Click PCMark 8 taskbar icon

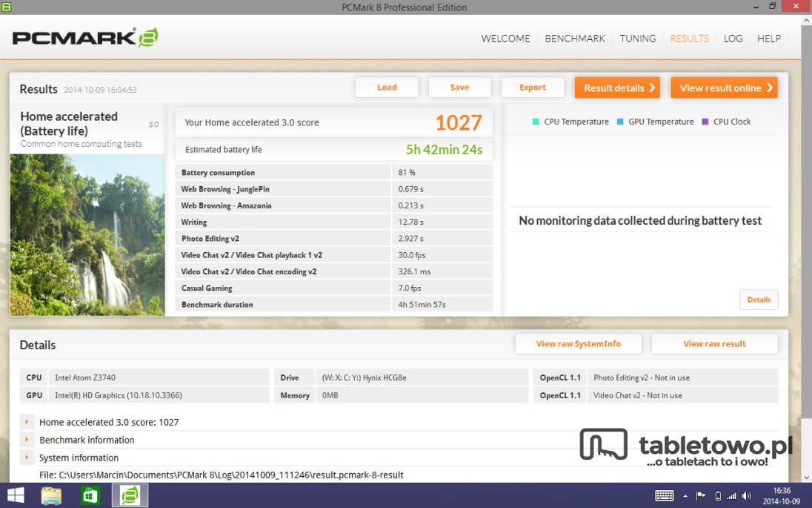(130, 495)
